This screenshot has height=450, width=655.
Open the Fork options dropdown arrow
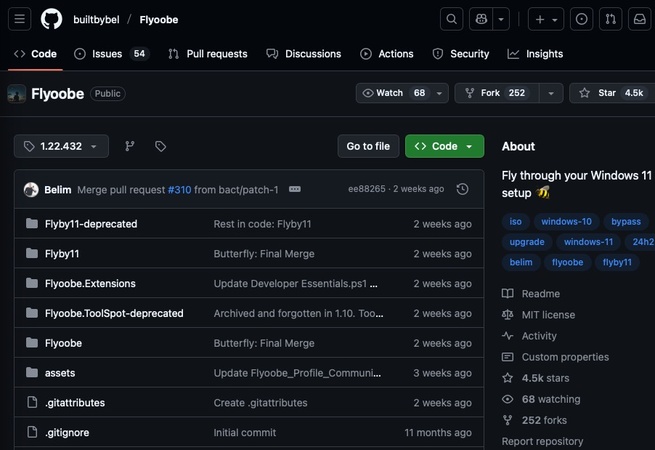(x=550, y=93)
